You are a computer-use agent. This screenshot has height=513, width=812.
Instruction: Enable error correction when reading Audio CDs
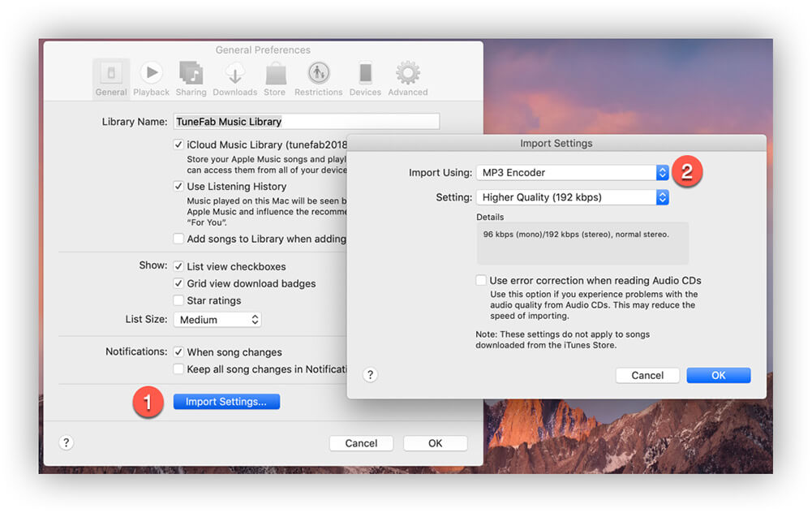(x=482, y=281)
